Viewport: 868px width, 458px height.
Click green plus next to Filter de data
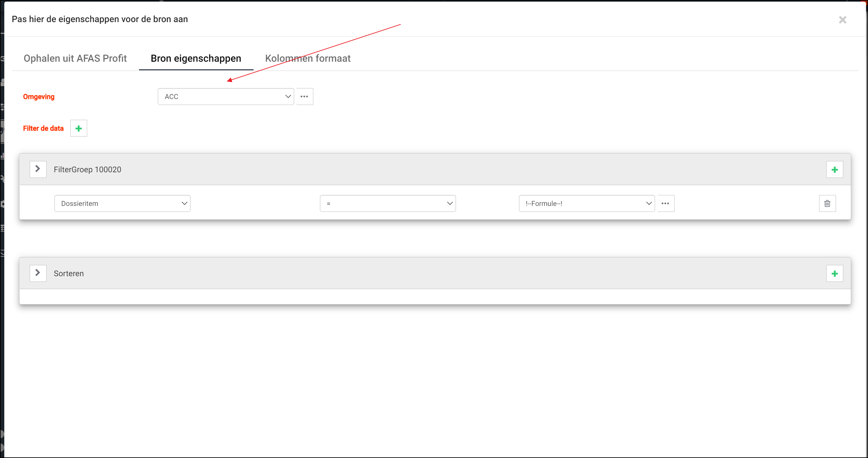(79, 128)
